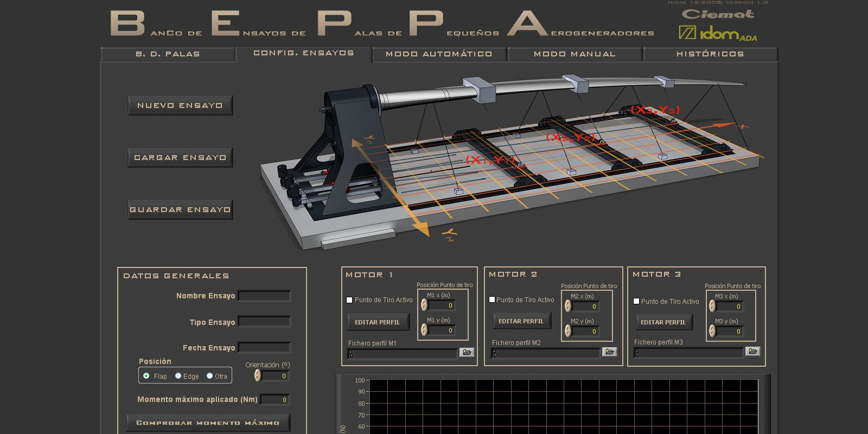Click the M3 x (m) stepper arrows
Viewport: 868px width, 434px height.
(712, 307)
